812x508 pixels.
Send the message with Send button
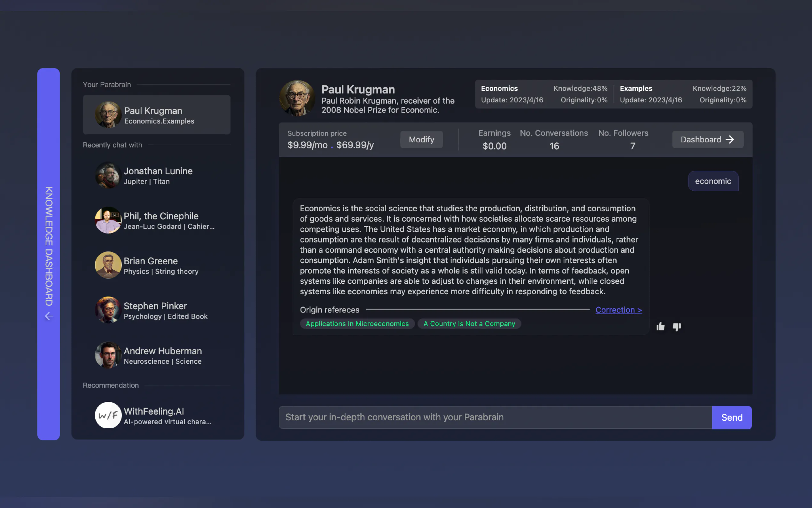tap(732, 417)
